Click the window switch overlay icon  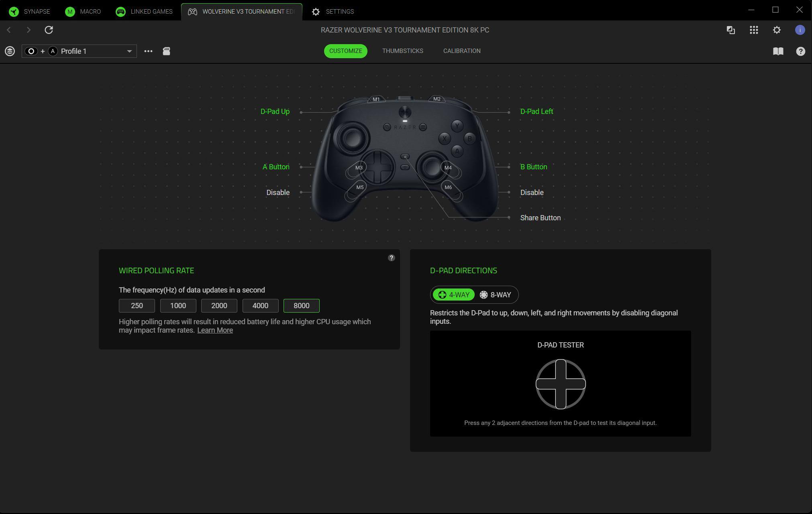pyautogui.click(x=730, y=30)
